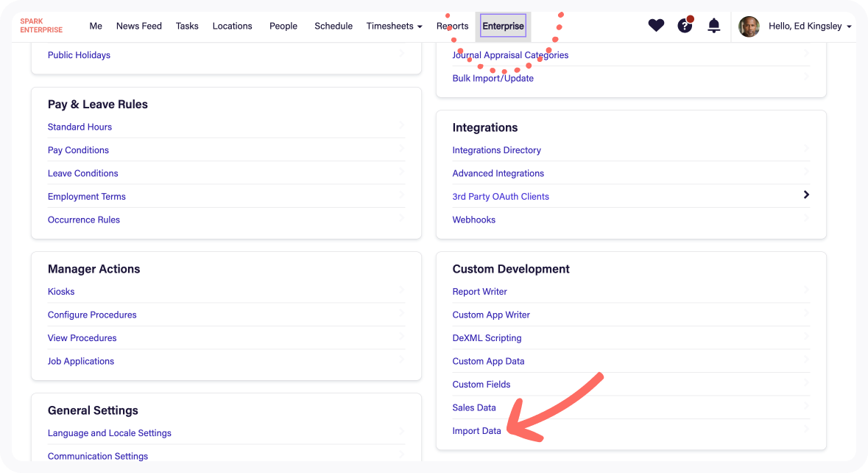Click the Spark Enterprise logo
Image resolution: width=868 pixels, height=473 pixels.
(41, 27)
